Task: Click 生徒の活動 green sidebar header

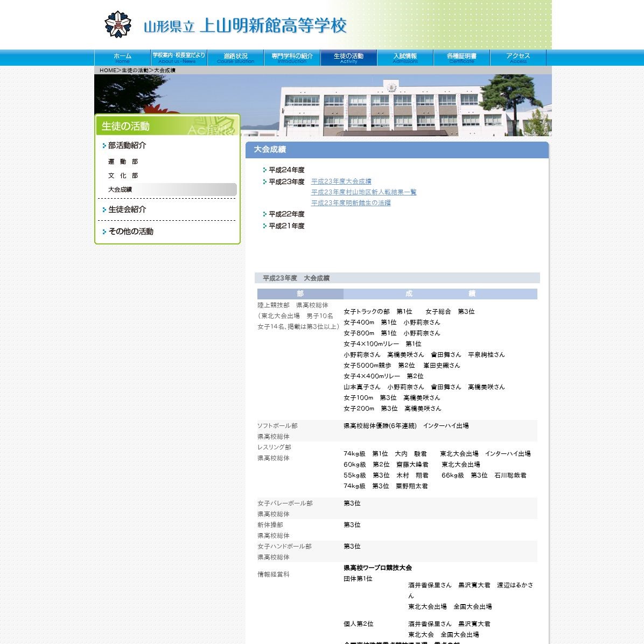Action: [167, 125]
